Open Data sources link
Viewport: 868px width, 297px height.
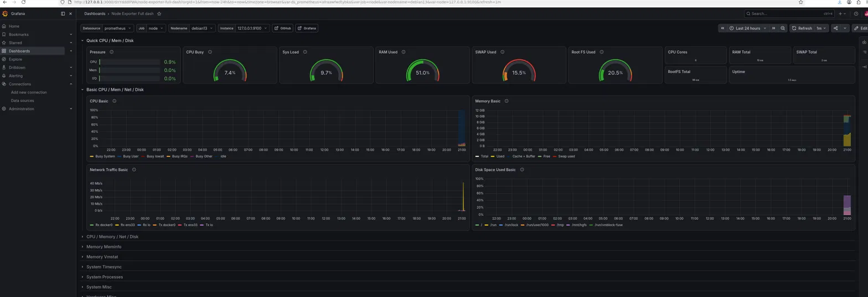[x=22, y=101]
